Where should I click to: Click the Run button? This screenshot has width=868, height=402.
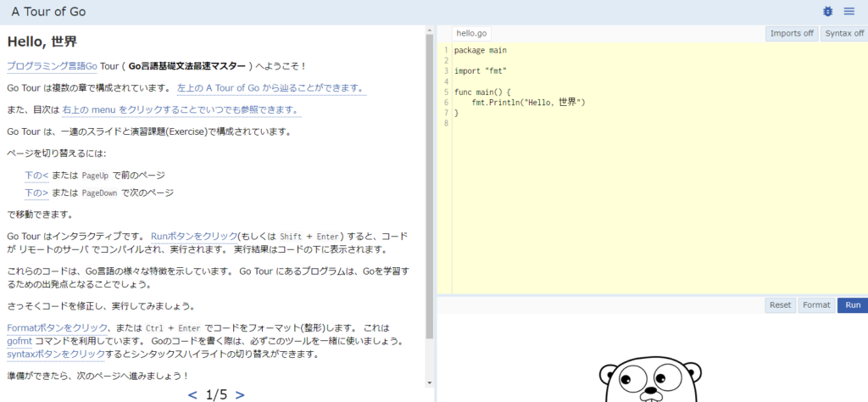pyautogui.click(x=853, y=305)
